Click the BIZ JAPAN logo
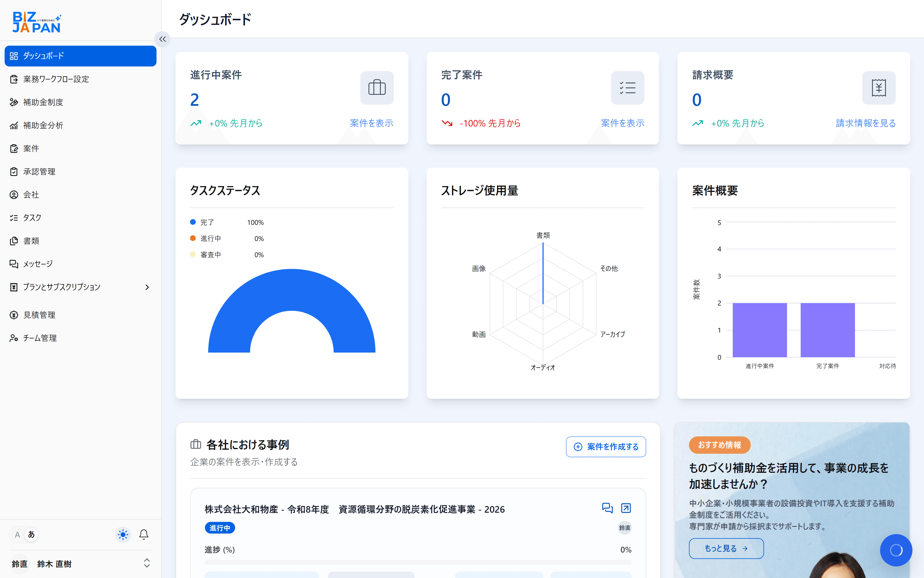The width and height of the screenshot is (924, 578). [x=37, y=22]
